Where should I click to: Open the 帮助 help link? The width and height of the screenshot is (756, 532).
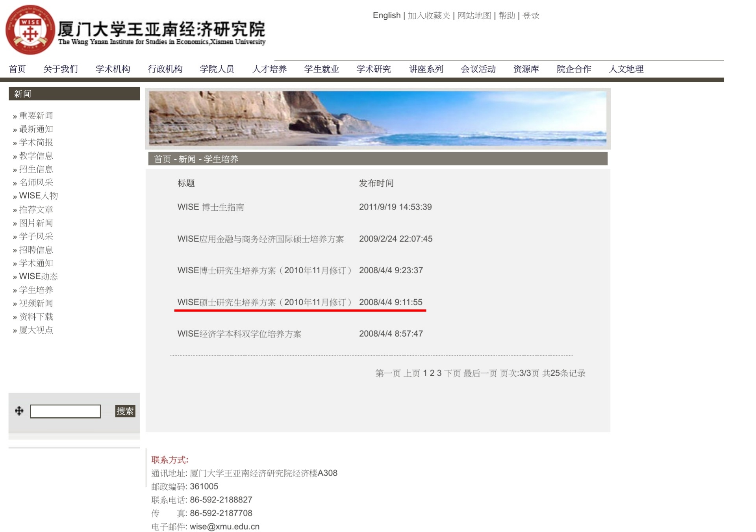click(507, 15)
